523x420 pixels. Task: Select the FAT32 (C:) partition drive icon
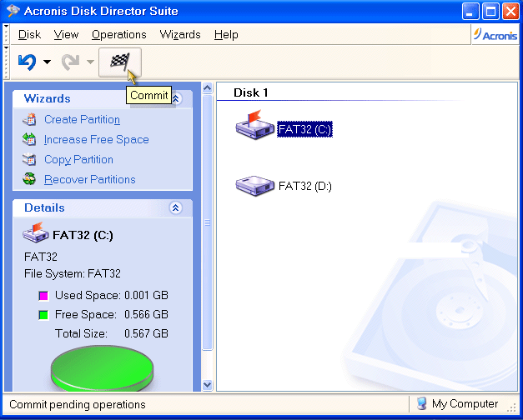[x=255, y=127]
